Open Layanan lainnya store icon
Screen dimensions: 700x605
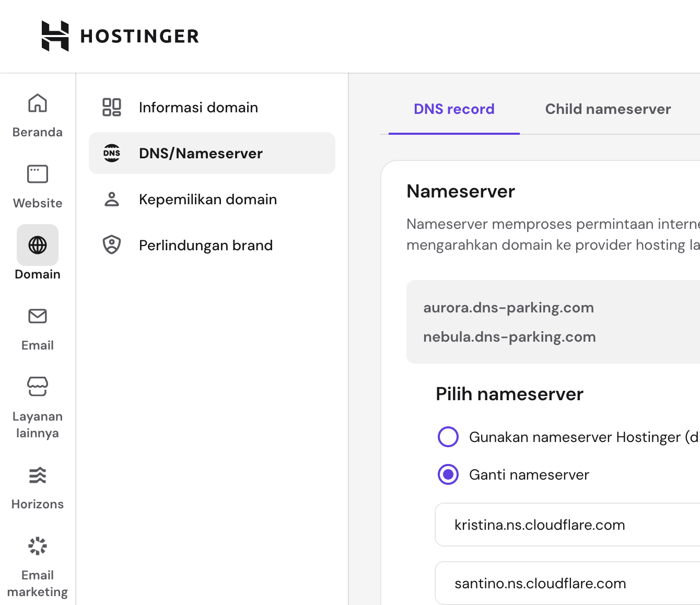coord(38,387)
